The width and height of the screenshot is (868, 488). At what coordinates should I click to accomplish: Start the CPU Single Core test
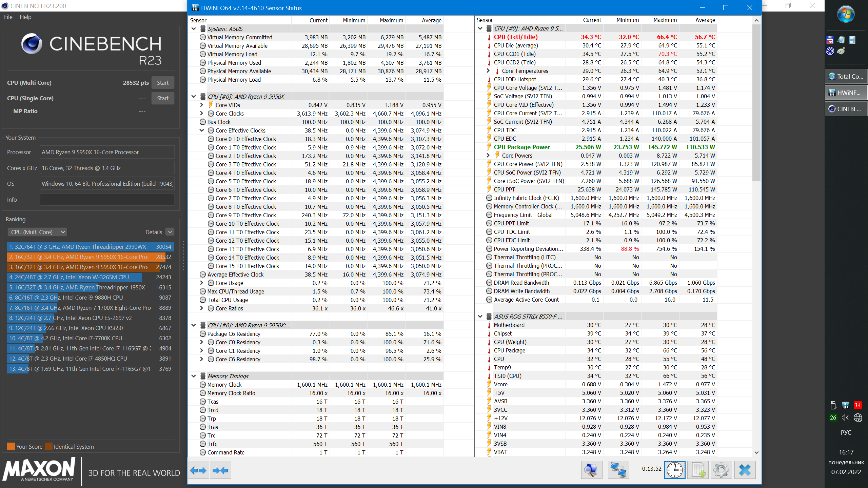pos(162,98)
